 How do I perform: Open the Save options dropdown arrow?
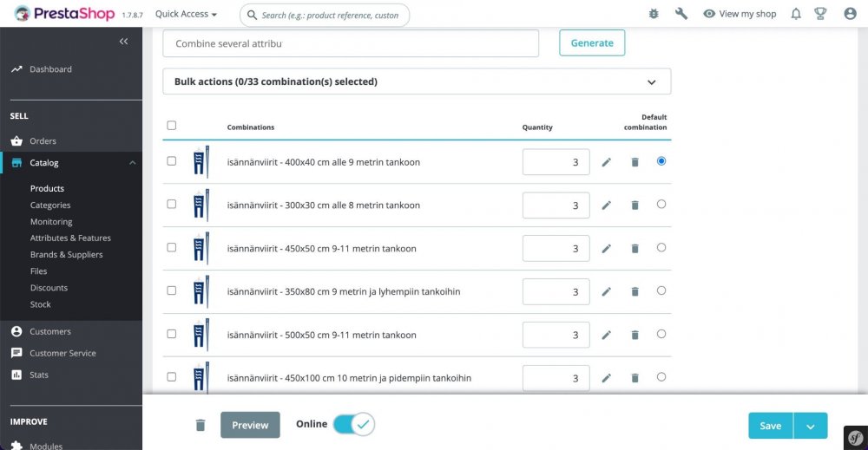[x=811, y=426]
